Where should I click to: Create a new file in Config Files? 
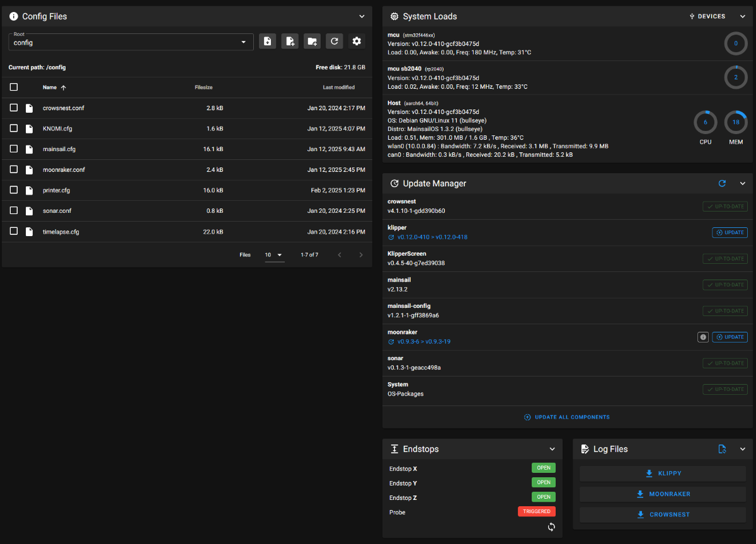[290, 42]
